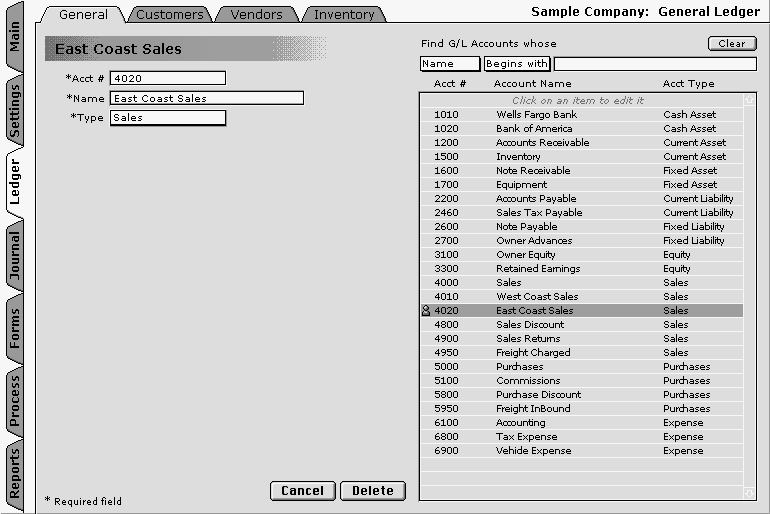The height and width of the screenshot is (514, 770).
Task: Select the 2460 Sales Tax Payable row
Action: [x=581, y=213]
